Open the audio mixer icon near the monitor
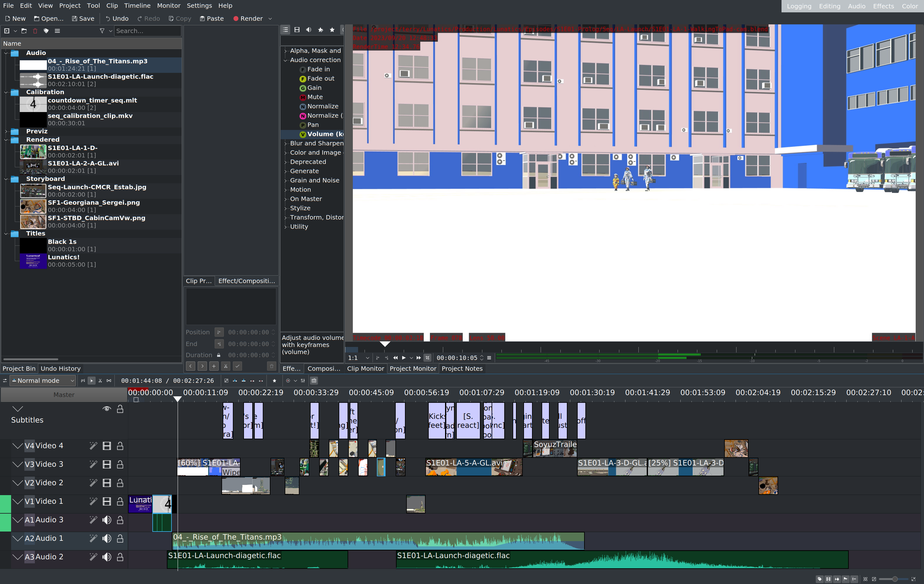The height and width of the screenshot is (584, 924). click(303, 381)
